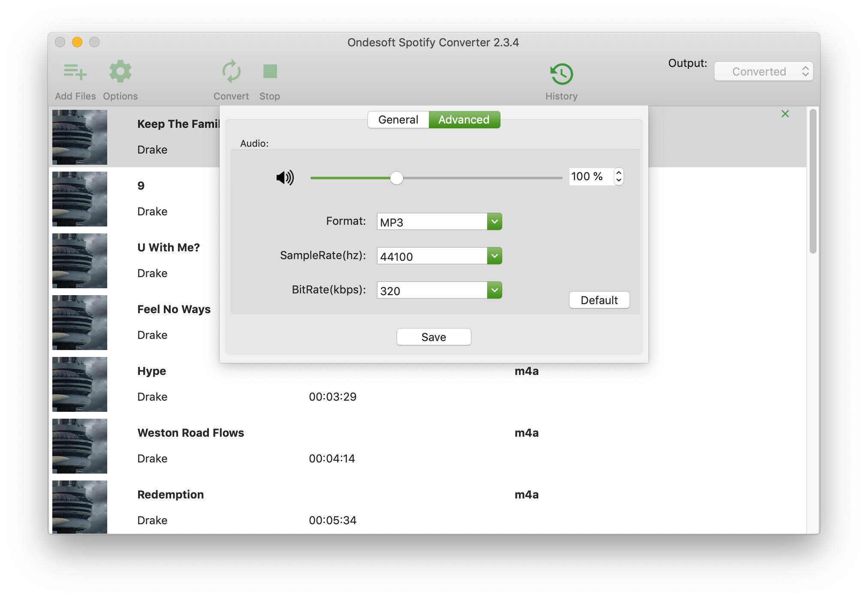Click the Default button

pos(598,300)
